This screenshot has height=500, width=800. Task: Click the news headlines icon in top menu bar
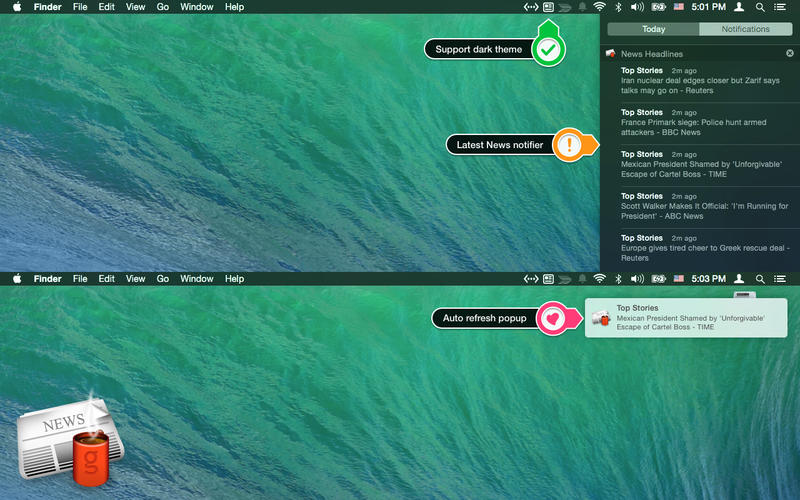tap(548, 7)
